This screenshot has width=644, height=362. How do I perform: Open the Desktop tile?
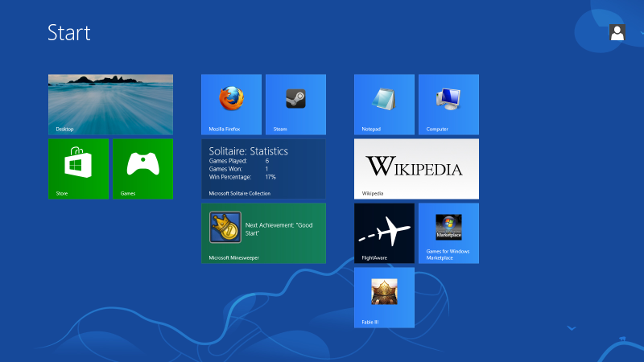[110, 105]
